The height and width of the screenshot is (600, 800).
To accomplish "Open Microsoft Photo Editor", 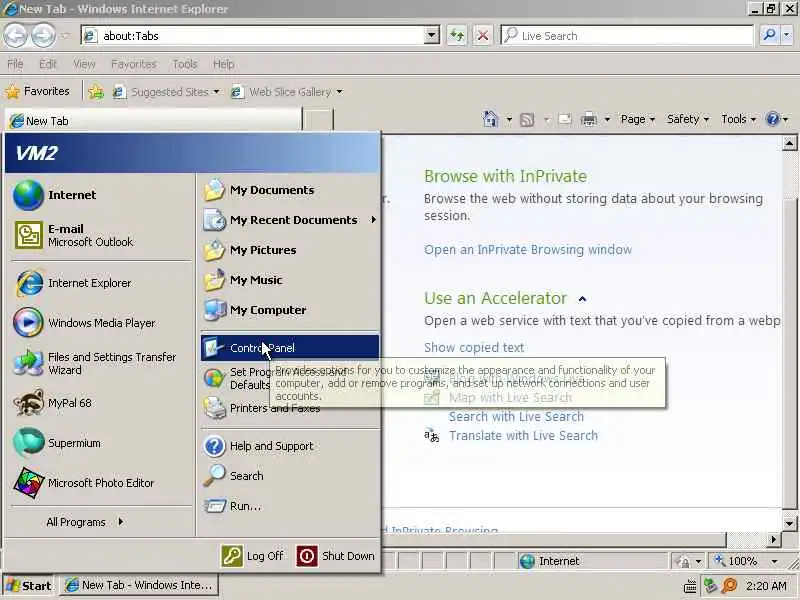I will 101,483.
